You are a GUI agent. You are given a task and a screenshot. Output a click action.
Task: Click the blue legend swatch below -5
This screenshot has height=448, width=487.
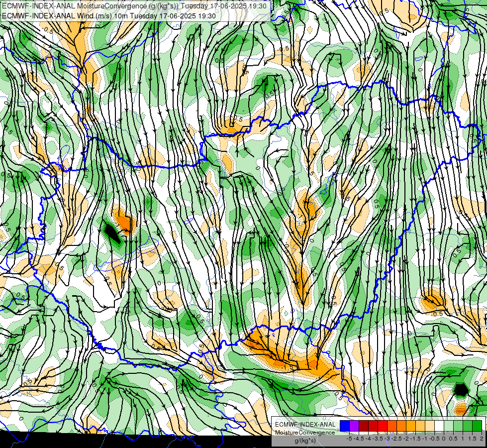[x=345, y=426]
